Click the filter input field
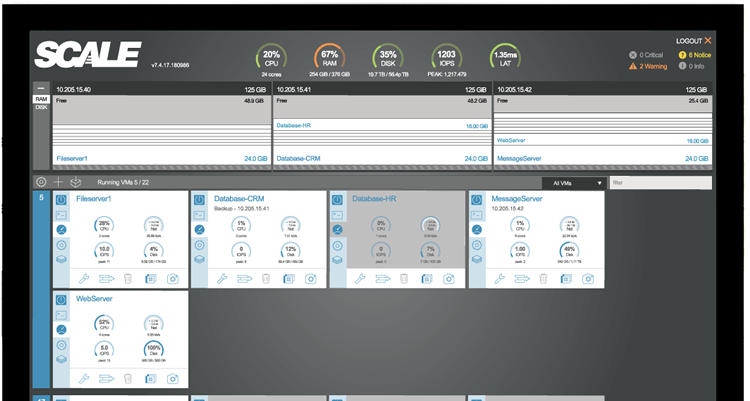This screenshot has height=401, width=750. tap(661, 183)
